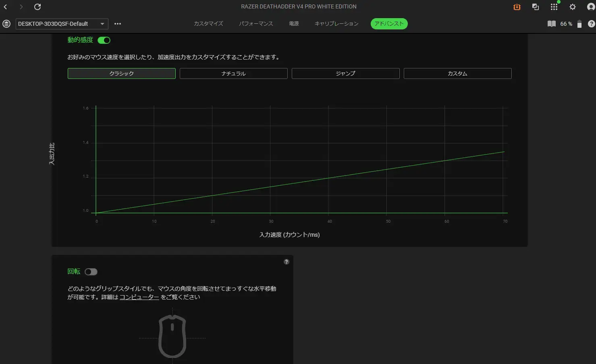Refresh using the circular arrow icon
This screenshot has width=596, height=364.
[x=37, y=7]
